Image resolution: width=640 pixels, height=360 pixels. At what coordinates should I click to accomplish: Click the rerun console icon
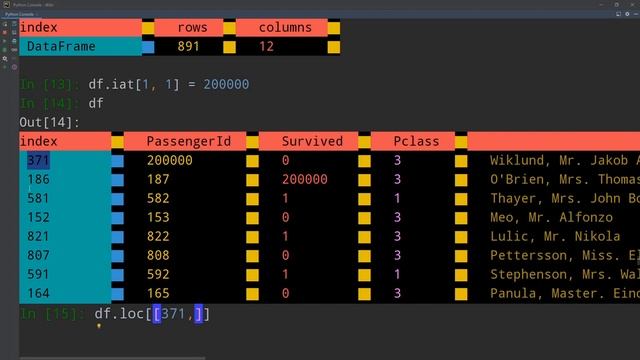click(x=5, y=24)
